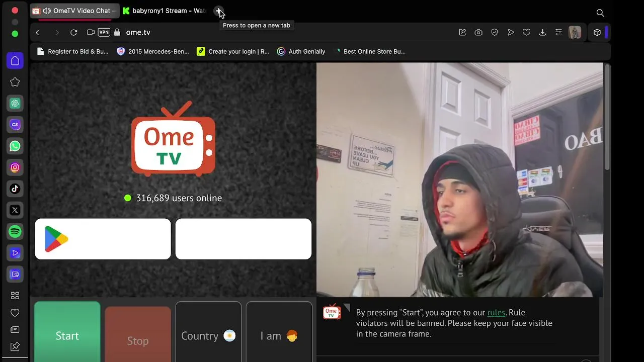
Task: Add page to bookmarks with toolbar heart
Action: click(x=527, y=32)
